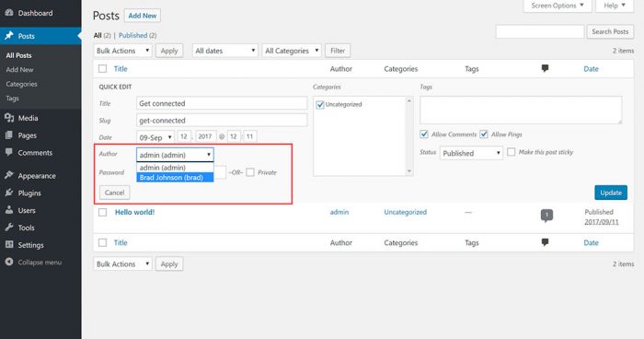Click the Collapse menu arrow icon
644x339 pixels.
pos(9,262)
